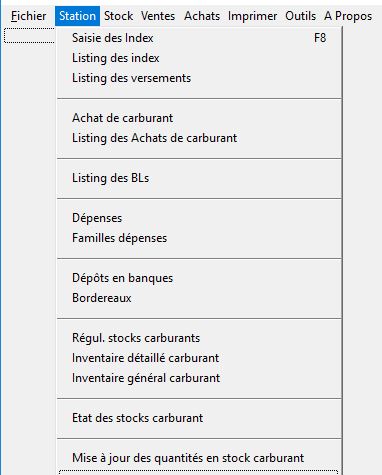Choose Familles dépenses

(199, 238)
